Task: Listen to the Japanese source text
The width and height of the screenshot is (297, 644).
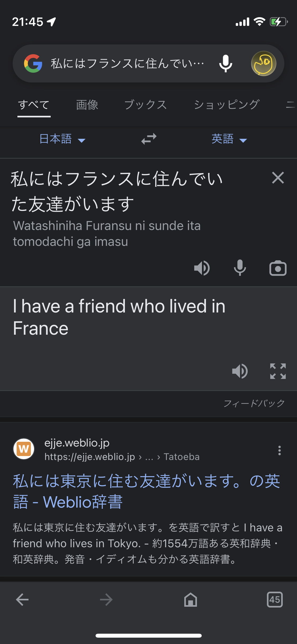Action: [x=202, y=268]
